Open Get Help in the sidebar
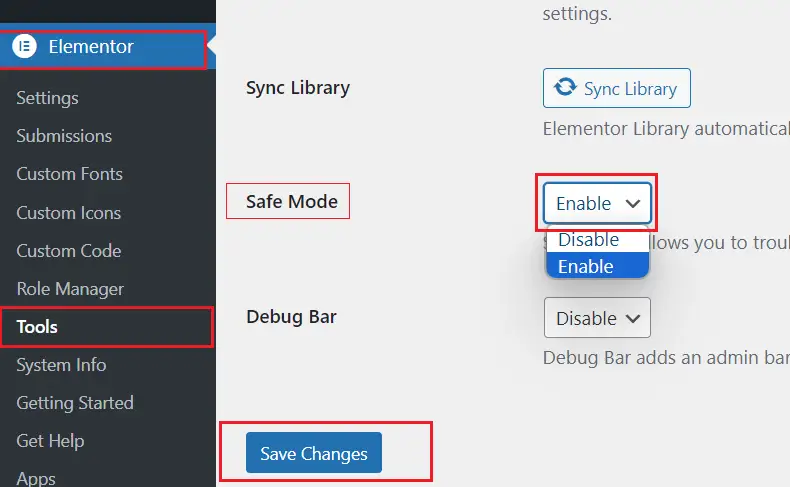 50,441
